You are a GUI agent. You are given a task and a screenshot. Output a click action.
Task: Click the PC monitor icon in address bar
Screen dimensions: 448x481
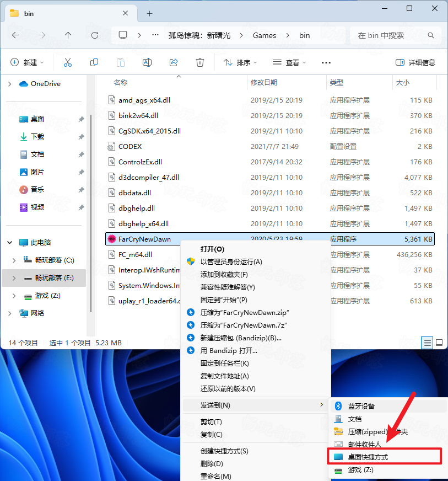(123, 35)
